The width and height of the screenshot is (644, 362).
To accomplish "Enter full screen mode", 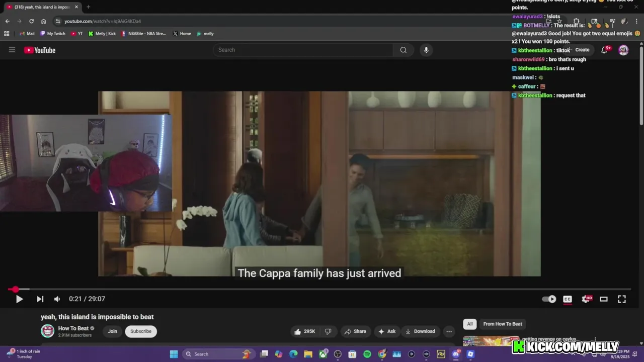I will coord(622,299).
